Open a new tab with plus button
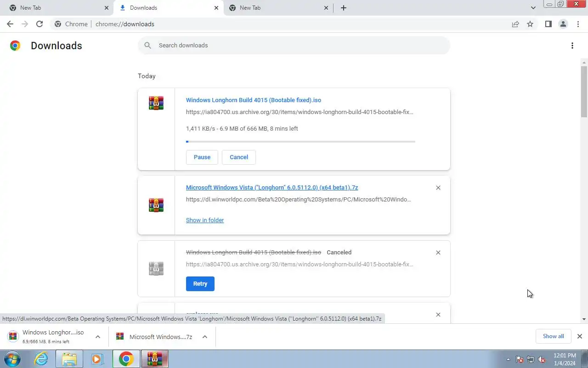 click(x=343, y=8)
